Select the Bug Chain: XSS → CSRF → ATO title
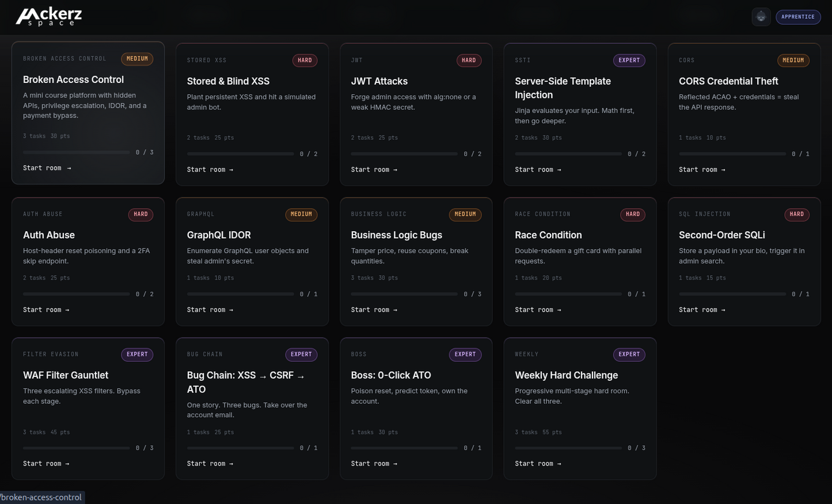The image size is (832, 504). tap(246, 382)
